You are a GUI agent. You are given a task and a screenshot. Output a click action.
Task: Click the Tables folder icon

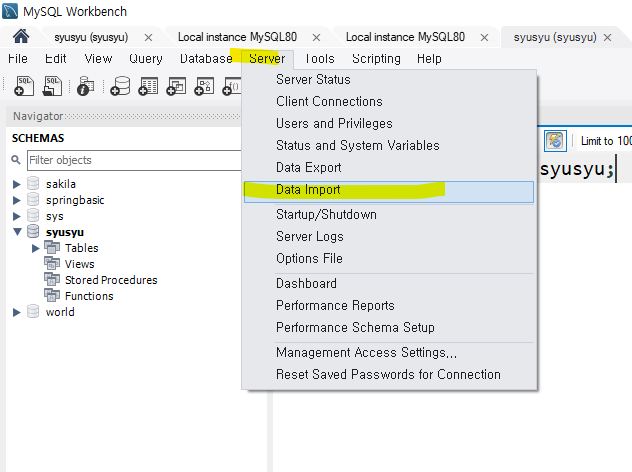(x=52, y=247)
